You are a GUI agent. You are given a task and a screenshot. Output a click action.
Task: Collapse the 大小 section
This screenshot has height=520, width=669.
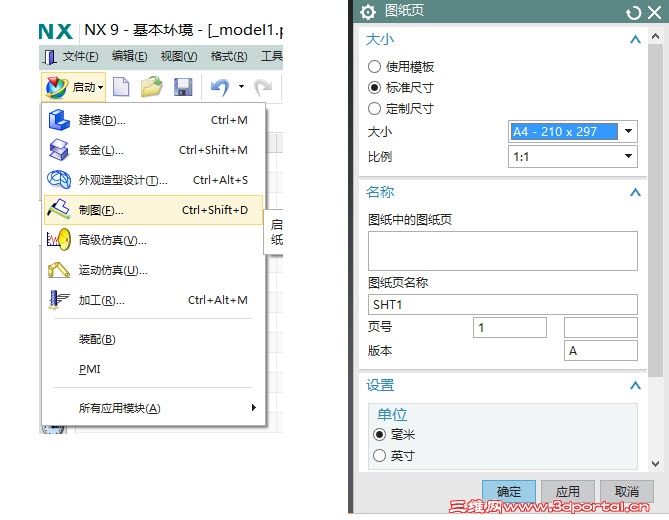tap(635, 39)
